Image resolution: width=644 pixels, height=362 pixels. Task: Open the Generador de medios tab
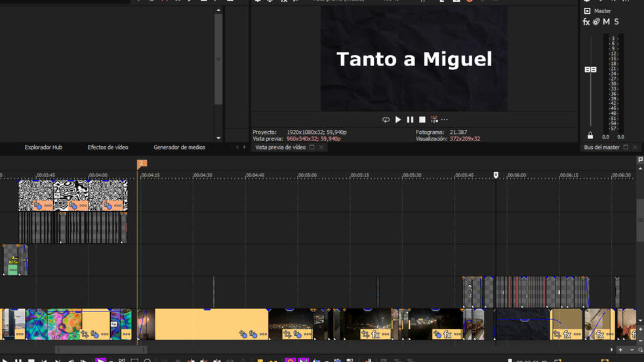pos(179,148)
